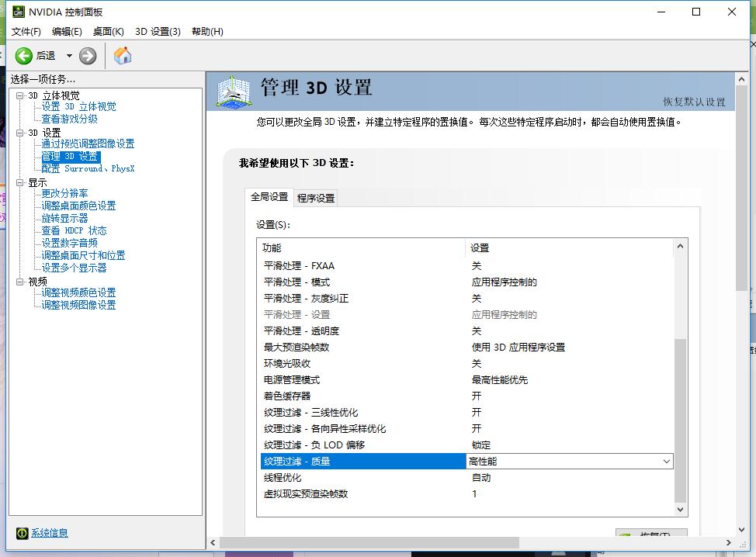Image resolution: width=756 pixels, height=557 pixels.
Task: Collapse the 显示 tree node
Action: 19,182
